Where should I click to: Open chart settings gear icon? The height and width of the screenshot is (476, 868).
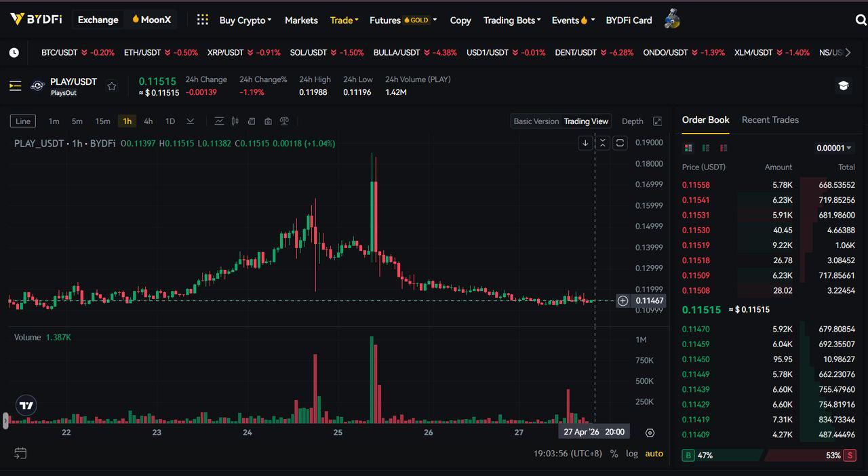[650, 433]
